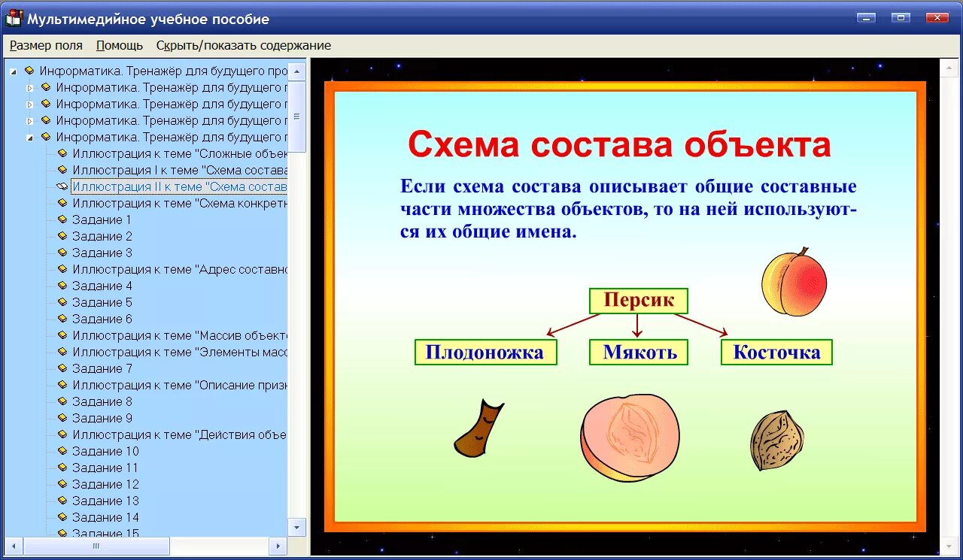Click the peach stone picture

coord(777,440)
